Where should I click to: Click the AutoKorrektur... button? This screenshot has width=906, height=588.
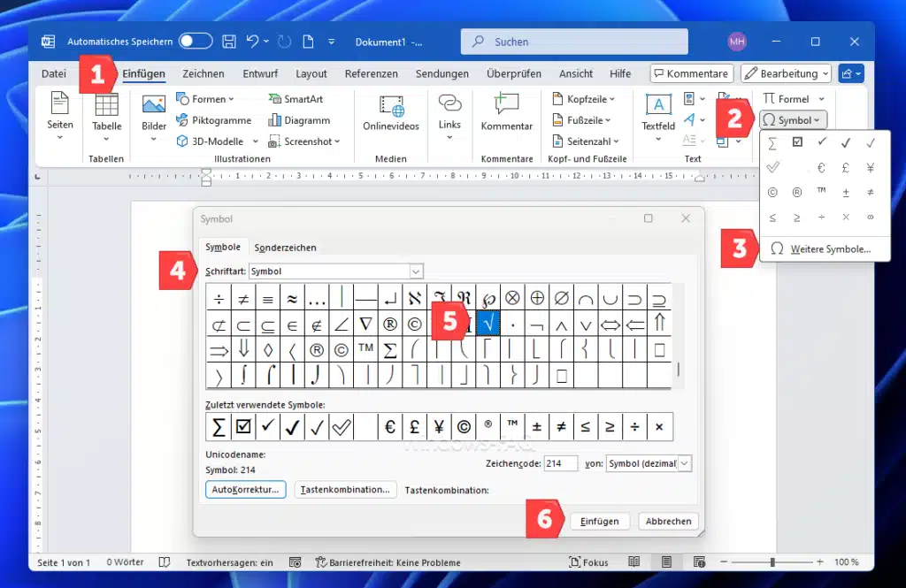[x=246, y=489]
